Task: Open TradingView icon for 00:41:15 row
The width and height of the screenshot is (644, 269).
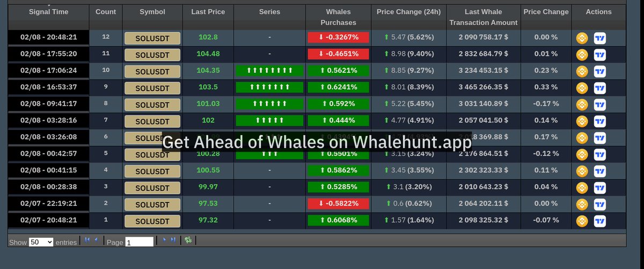Action: tap(600, 171)
